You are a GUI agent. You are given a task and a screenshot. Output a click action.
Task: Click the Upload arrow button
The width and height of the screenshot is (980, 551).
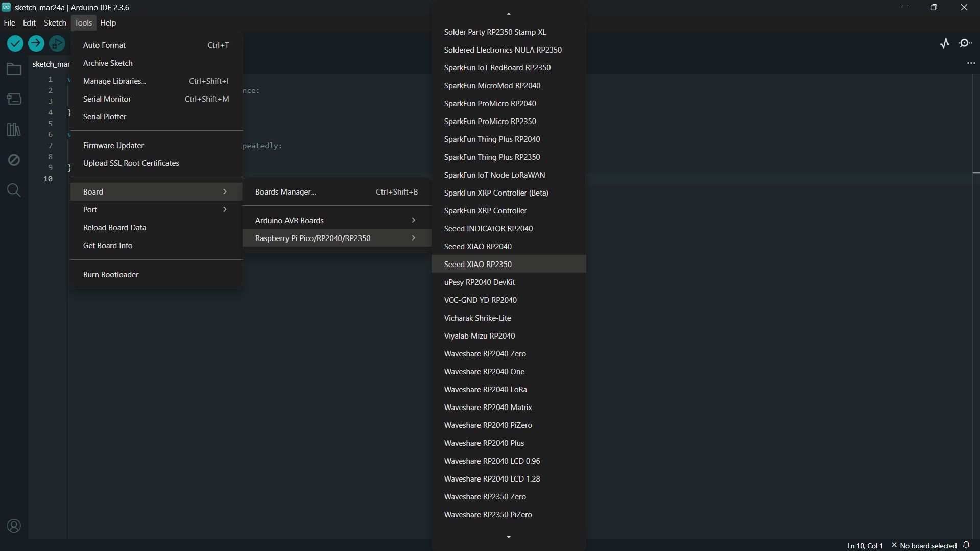point(36,43)
